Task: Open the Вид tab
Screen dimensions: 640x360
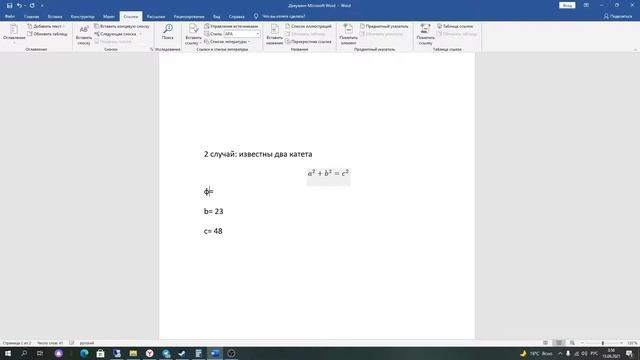Action: click(x=217, y=17)
